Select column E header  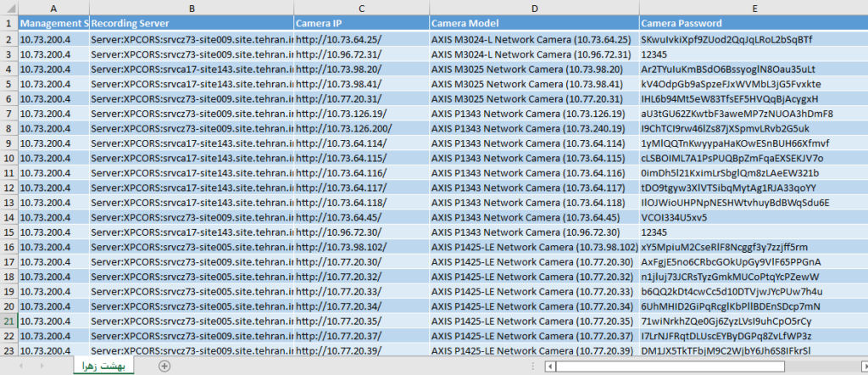[753, 7]
